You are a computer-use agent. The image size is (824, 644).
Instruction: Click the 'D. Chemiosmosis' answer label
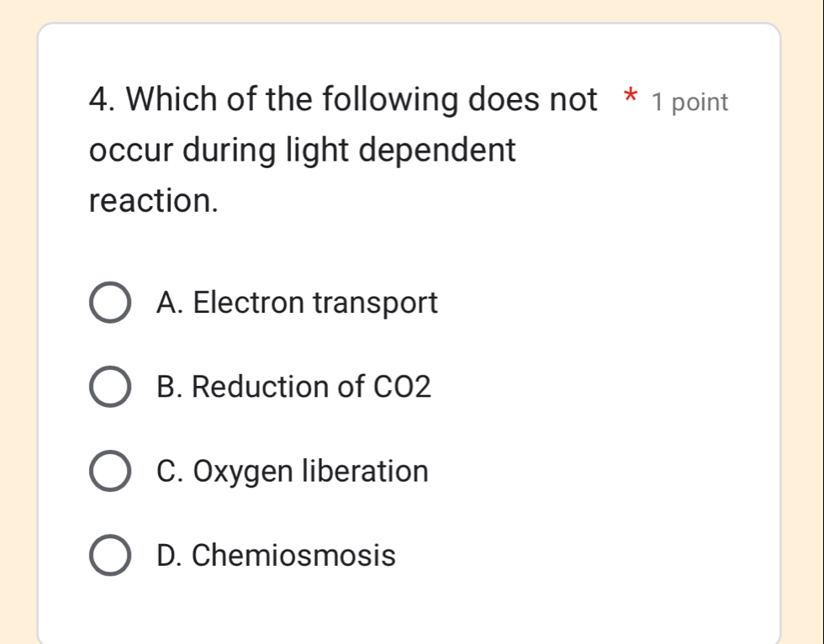[x=276, y=555]
